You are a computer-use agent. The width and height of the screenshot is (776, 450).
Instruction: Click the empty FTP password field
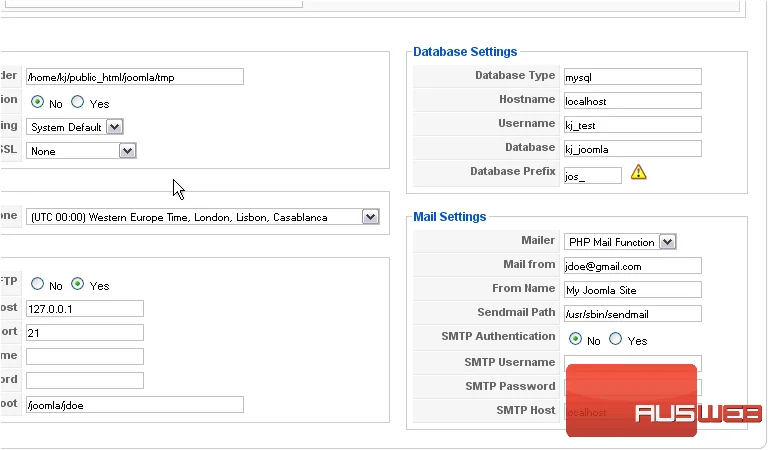click(x=85, y=380)
